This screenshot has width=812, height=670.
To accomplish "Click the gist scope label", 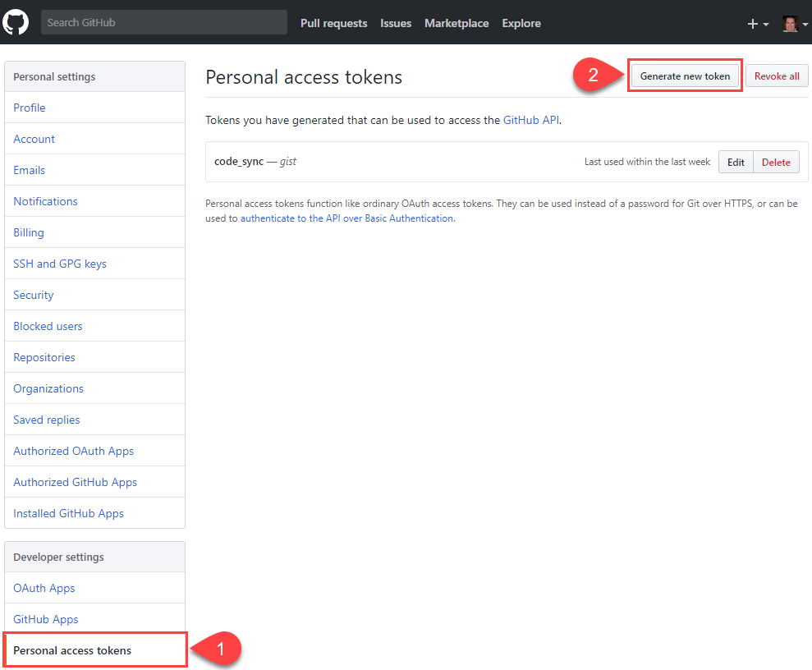I will pyautogui.click(x=288, y=162).
